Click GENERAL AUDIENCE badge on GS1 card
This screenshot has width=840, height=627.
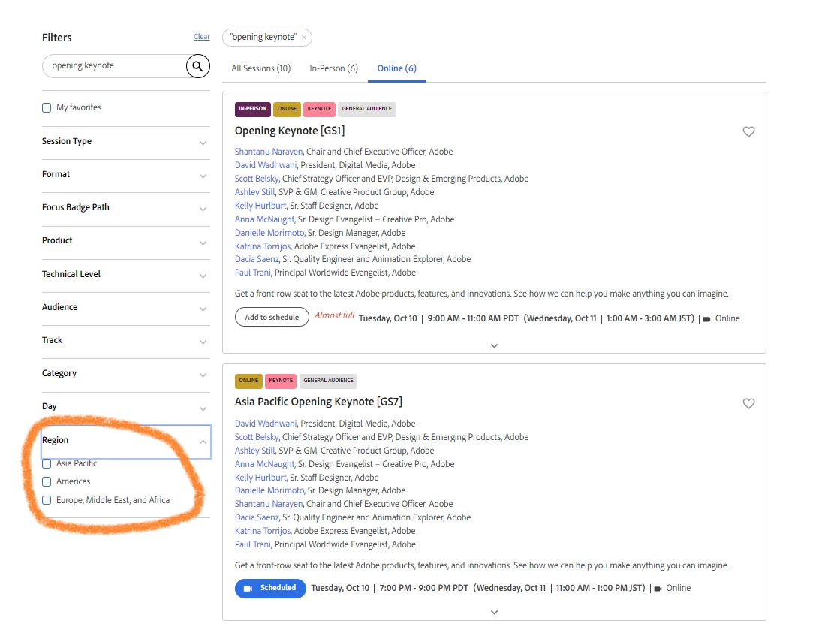[x=367, y=109]
